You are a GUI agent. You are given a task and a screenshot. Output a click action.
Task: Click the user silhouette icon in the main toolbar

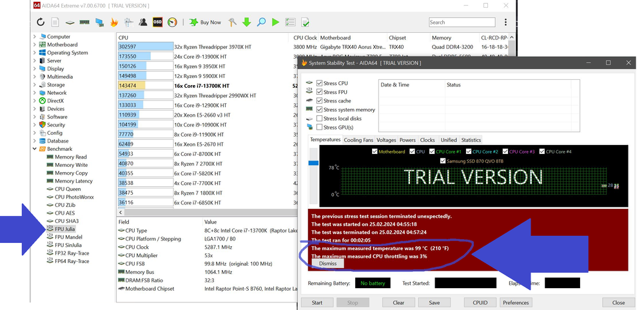(x=143, y=22)
